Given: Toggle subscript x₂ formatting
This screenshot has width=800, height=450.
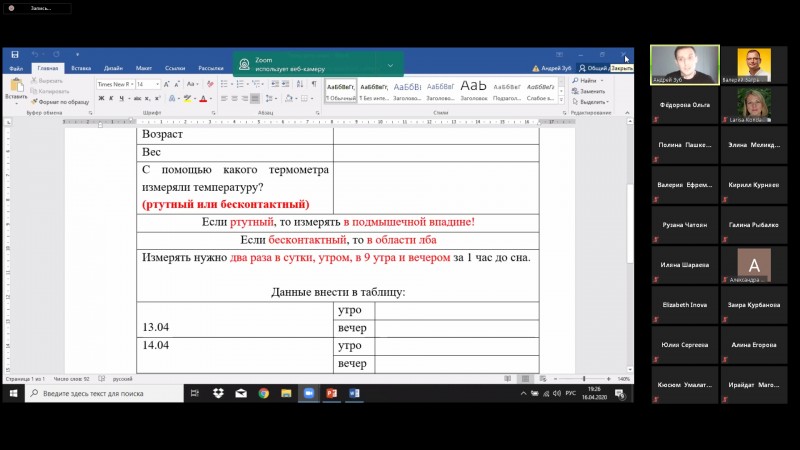Looking at the screenshot, I should [147, 98].
